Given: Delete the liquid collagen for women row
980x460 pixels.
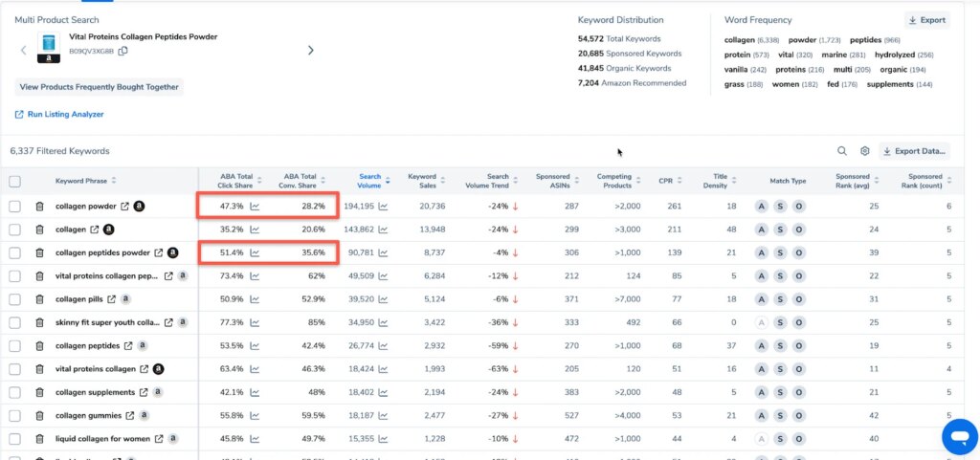Looking at the screenshot, I should pyautogui.click(x=39, y=439).
